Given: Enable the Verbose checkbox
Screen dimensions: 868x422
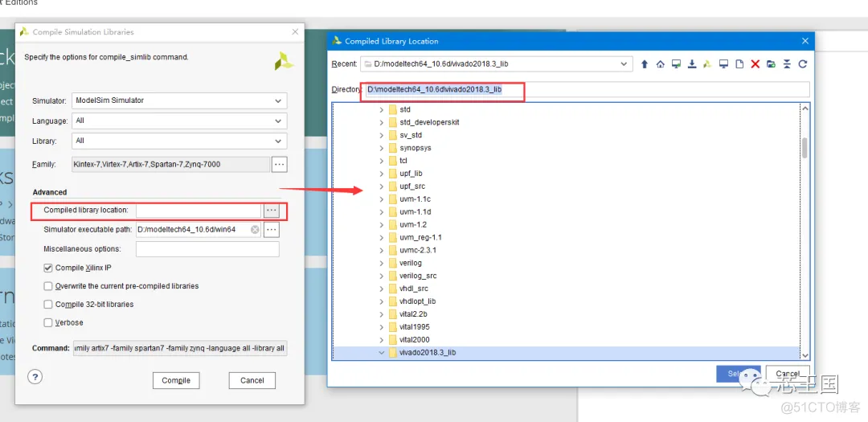Looking at the screenshot, I should (48, 322).
